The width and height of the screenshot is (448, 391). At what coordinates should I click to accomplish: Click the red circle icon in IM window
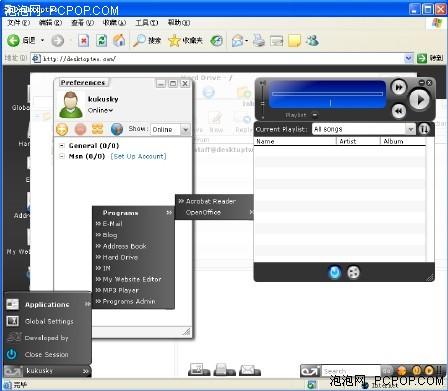80,129
